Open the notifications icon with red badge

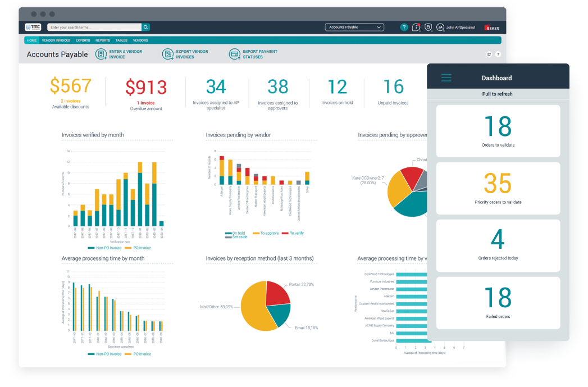[416, 27]
